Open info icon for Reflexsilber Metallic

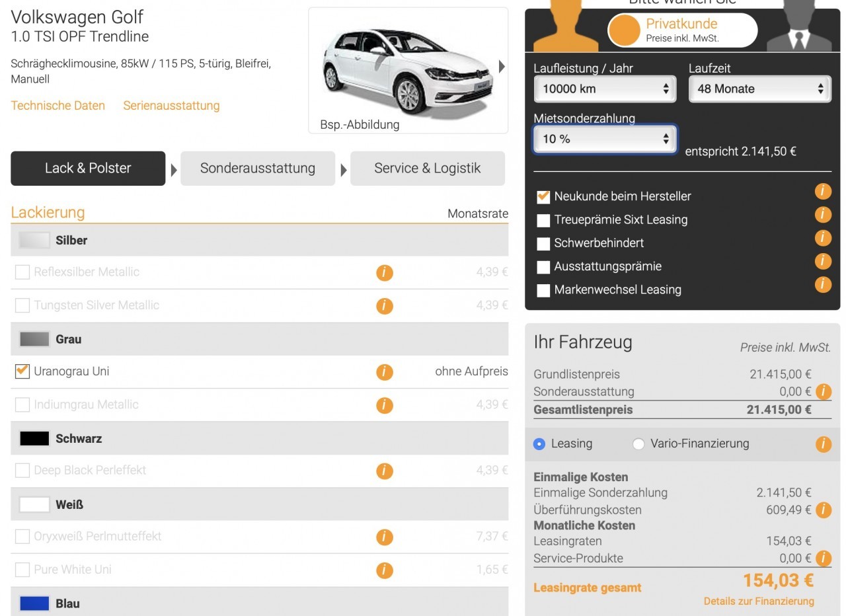[385, 272]
